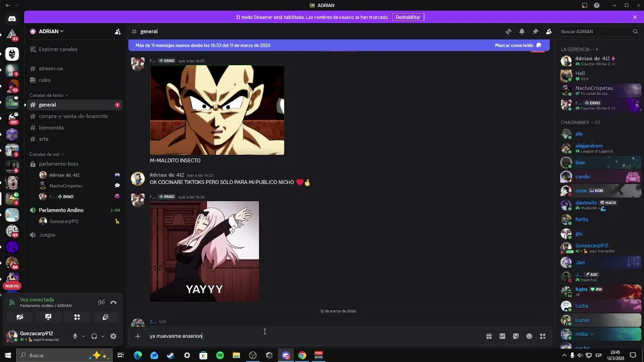Open the soundboard icon in voice panel

pyautogui.click(x=106, y=317)
